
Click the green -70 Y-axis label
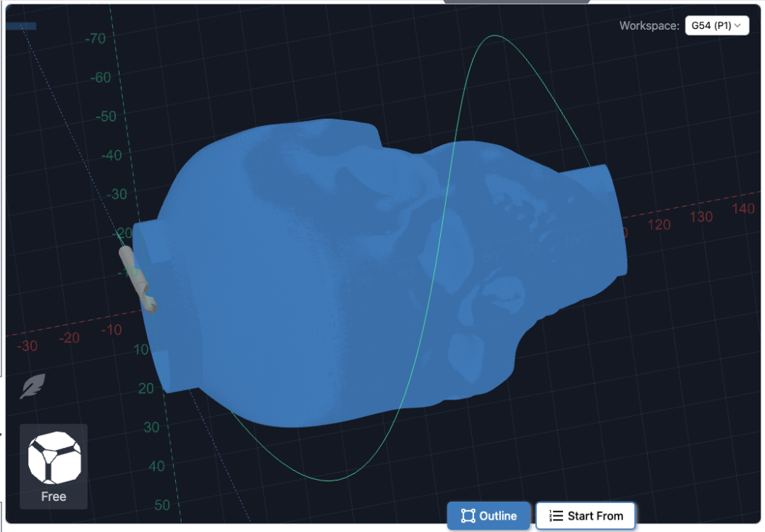tap(95, 38)
